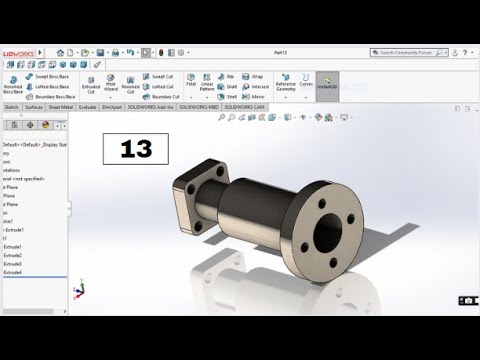Click the Open document folder icon
480x360 pixels.
[85, 53]
